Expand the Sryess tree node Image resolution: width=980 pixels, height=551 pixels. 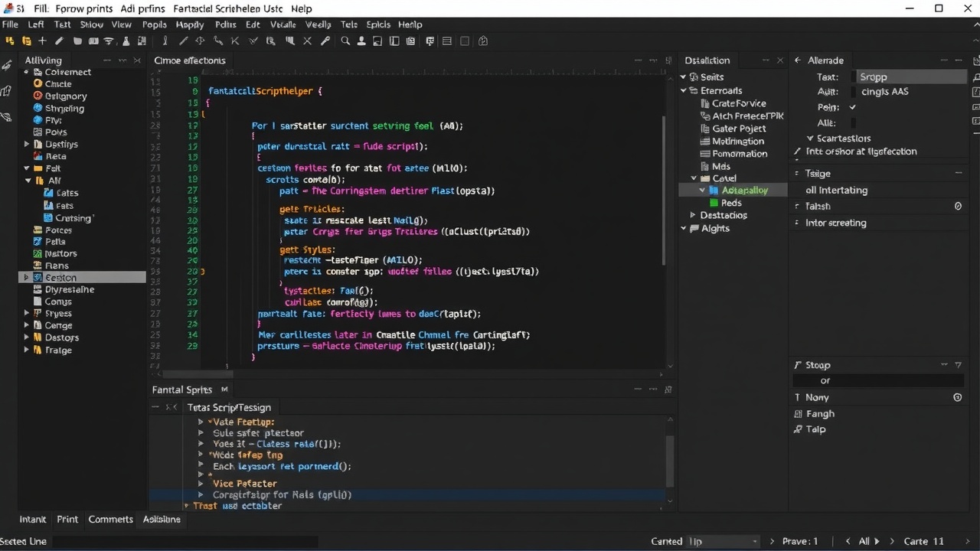(x=27, y=314)
